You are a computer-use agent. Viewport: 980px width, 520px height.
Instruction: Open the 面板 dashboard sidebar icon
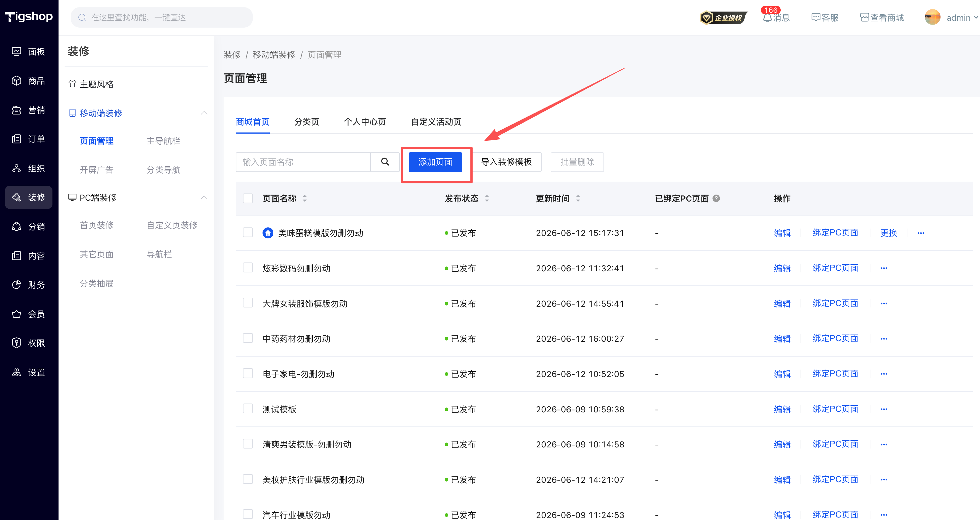coord(16,51)
